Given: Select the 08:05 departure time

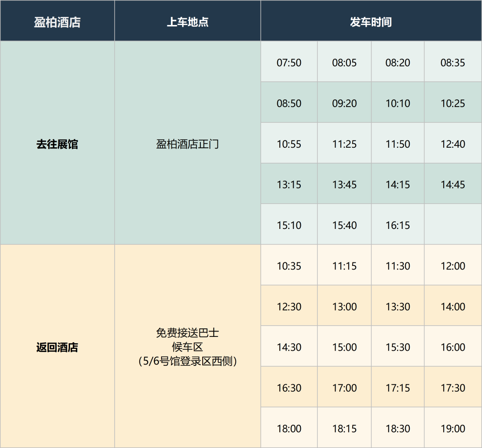Looking at the screenshot, I should pos(344,62).
